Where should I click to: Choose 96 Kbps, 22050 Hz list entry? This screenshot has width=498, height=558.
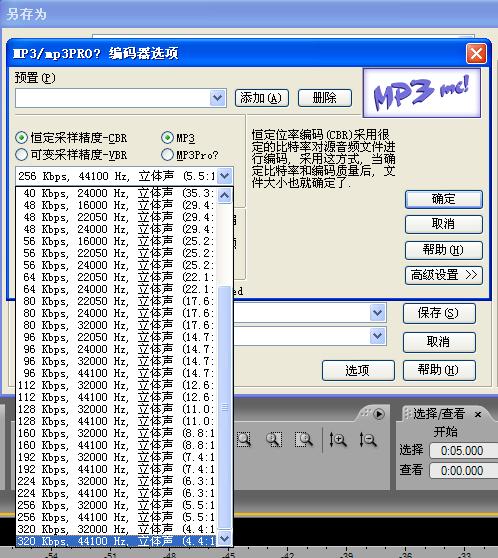(117, 337)
